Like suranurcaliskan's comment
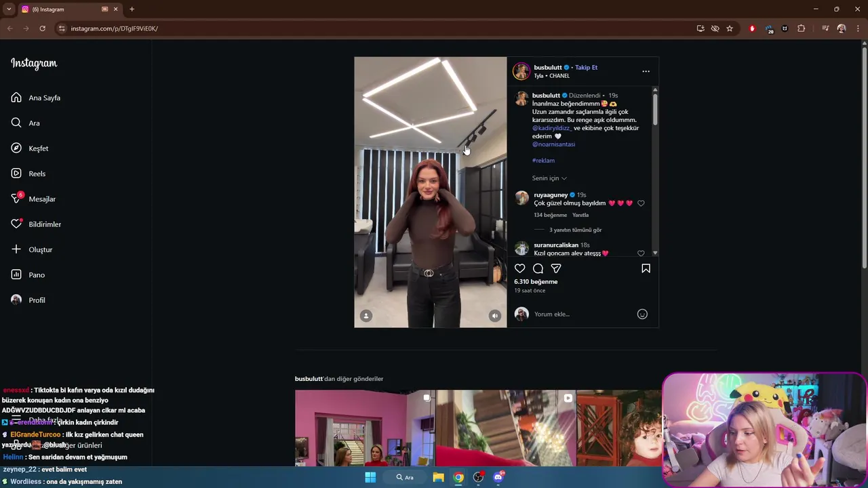 pos(641,253)
